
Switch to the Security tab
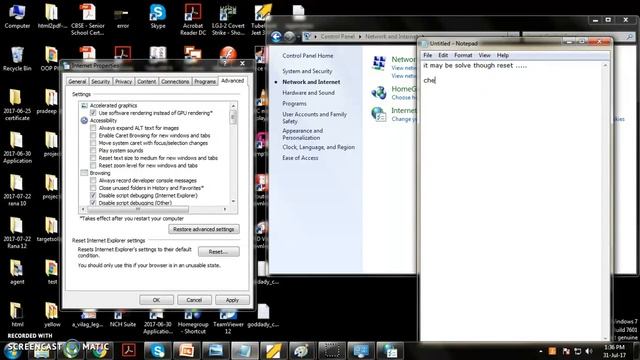[x=100, y=82]
